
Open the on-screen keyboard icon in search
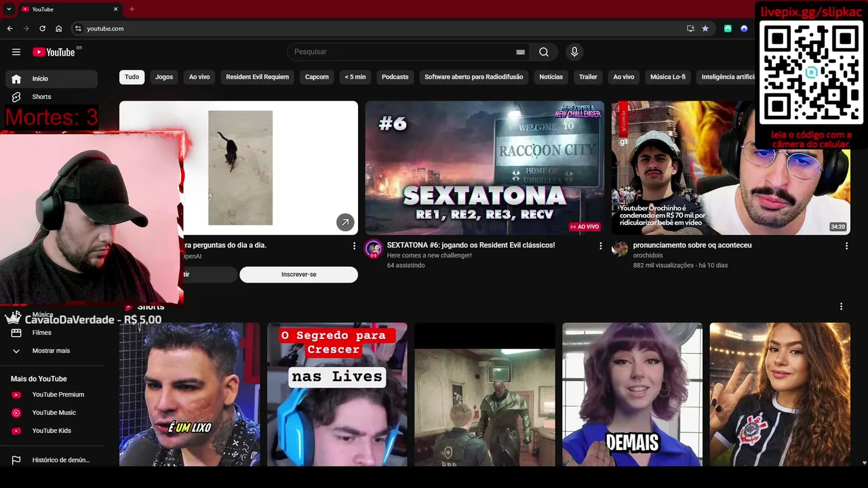pyautogui.click(x=520, y=52)
